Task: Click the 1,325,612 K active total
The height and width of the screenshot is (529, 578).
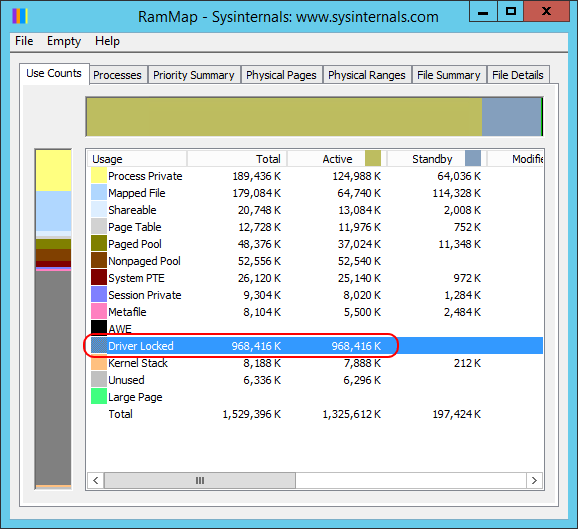Action: [x=352, y=414]
